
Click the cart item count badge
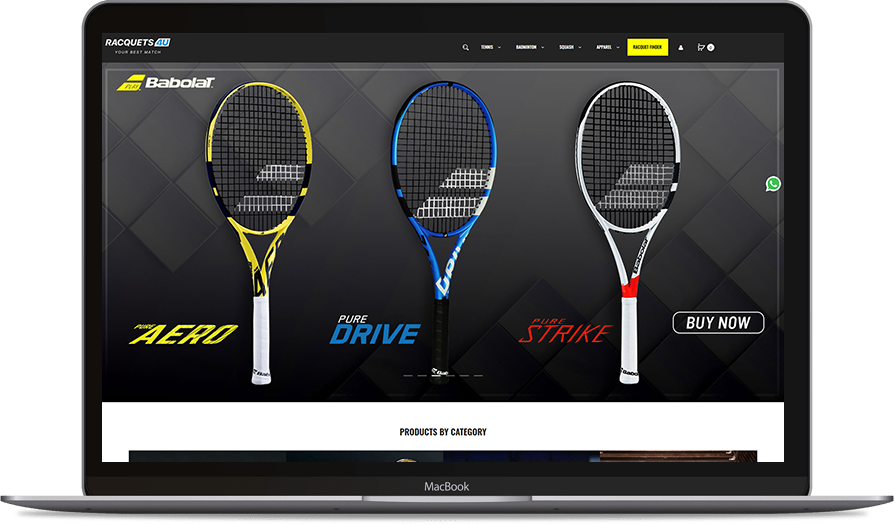710,47
